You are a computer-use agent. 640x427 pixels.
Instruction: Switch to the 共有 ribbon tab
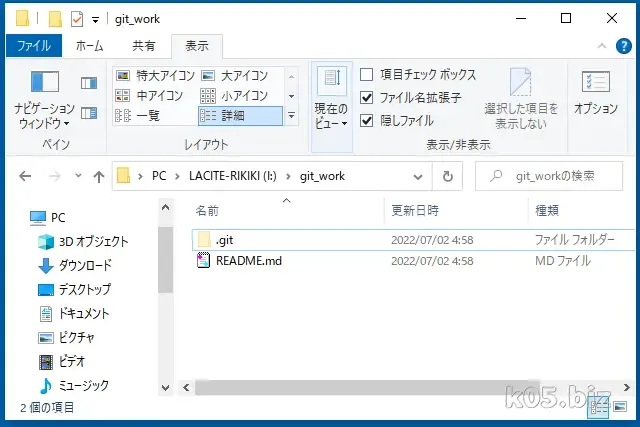[144, 46]
